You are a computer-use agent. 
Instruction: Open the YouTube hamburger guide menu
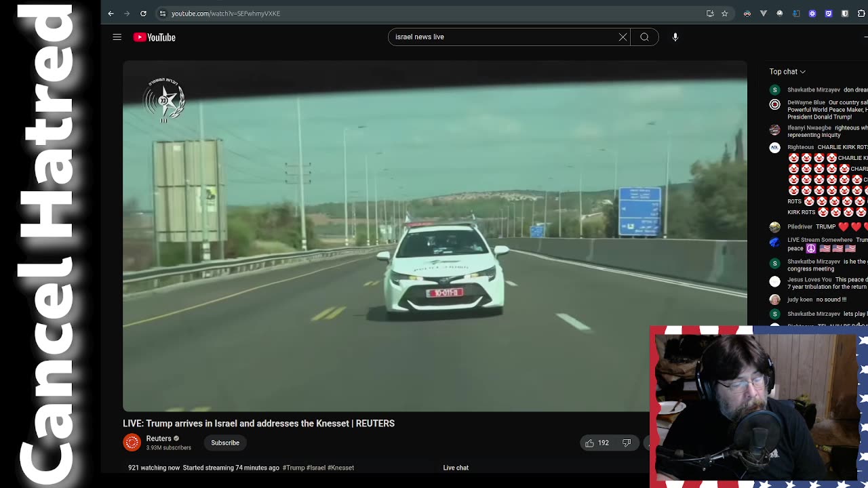coord(117,37)
